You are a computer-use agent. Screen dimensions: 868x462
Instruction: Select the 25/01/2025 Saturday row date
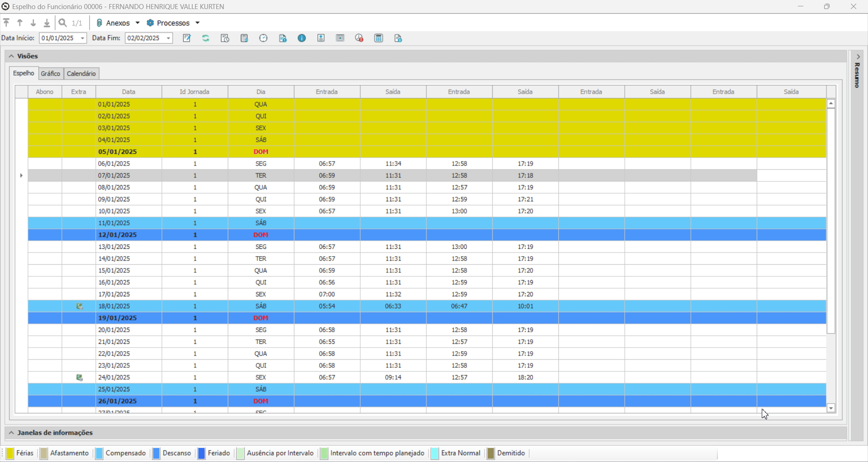click(129, 389)
